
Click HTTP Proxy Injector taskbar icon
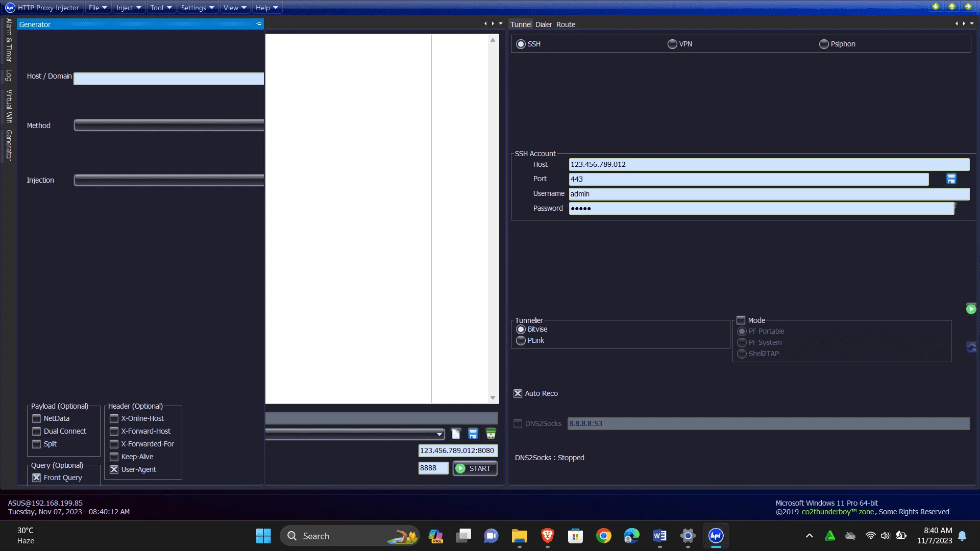(x=716, y=536)
